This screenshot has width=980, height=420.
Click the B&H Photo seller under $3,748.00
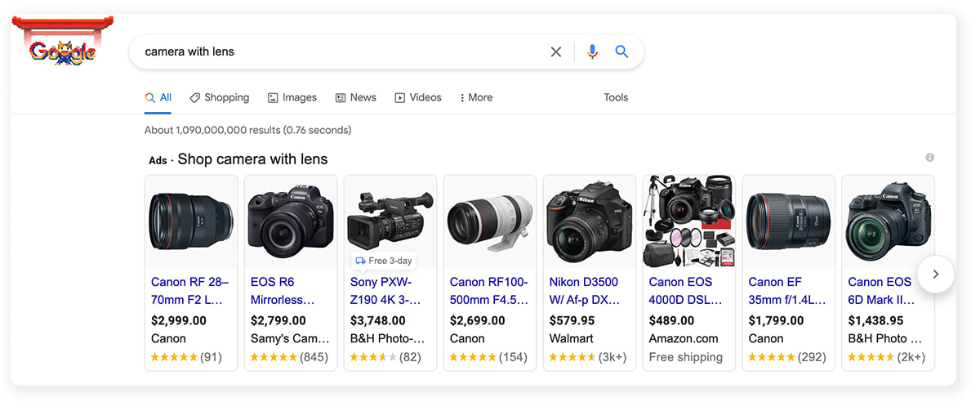388,338
